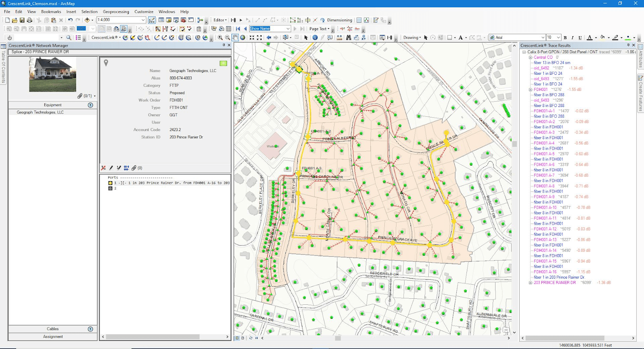
Task: Open a map file using the Open icon
Action: tap(14, 20)
